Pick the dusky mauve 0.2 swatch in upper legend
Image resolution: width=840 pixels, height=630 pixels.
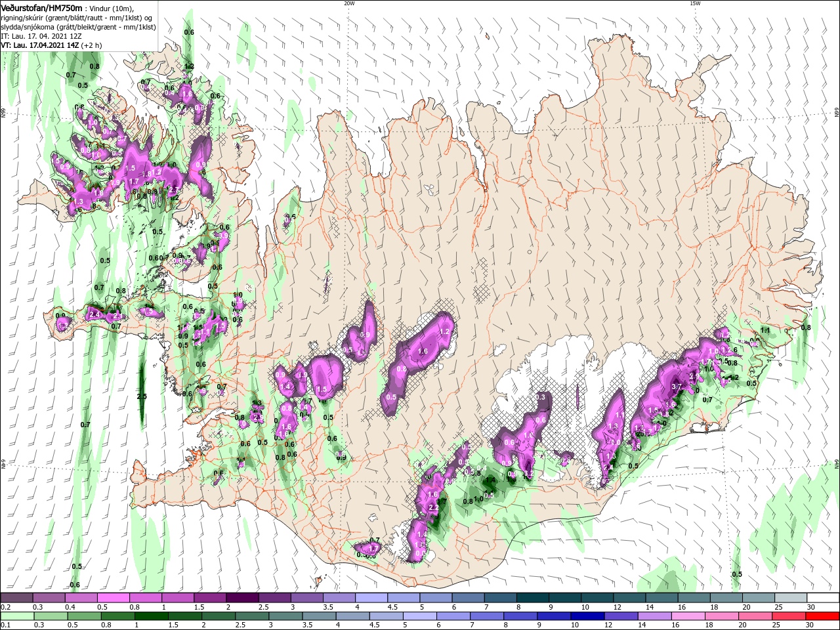pyautogui.click(x=17, y=598)
